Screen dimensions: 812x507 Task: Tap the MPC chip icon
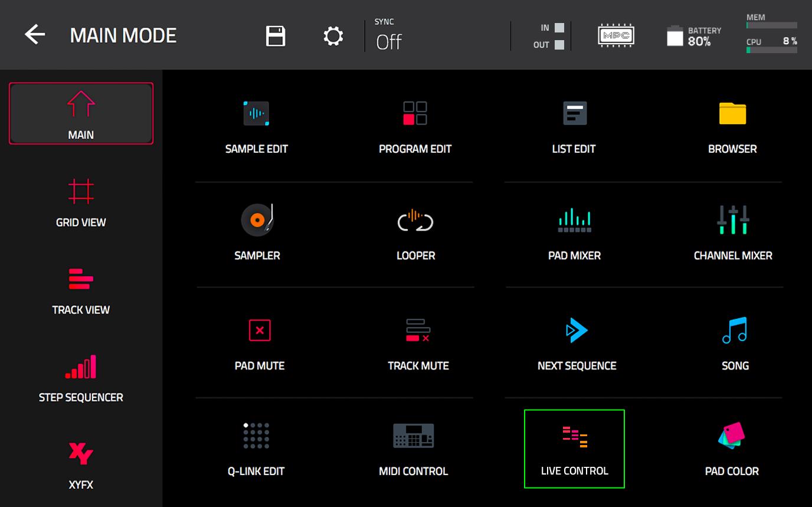coord(615,35)
